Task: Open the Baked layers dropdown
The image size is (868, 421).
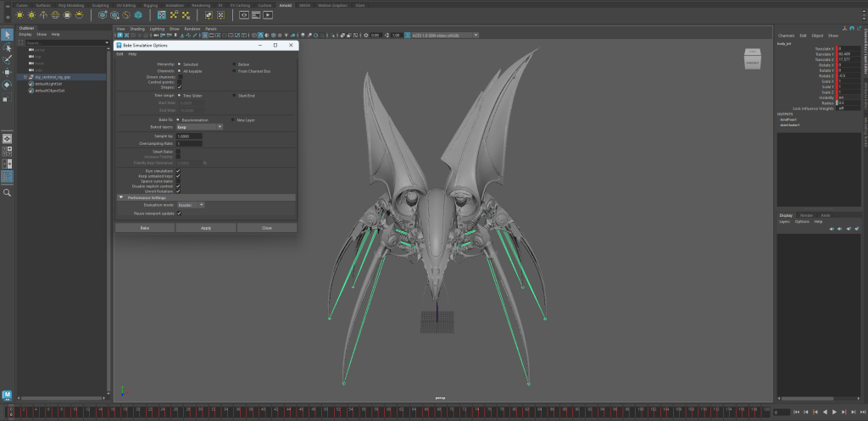Action: point(199,127)
